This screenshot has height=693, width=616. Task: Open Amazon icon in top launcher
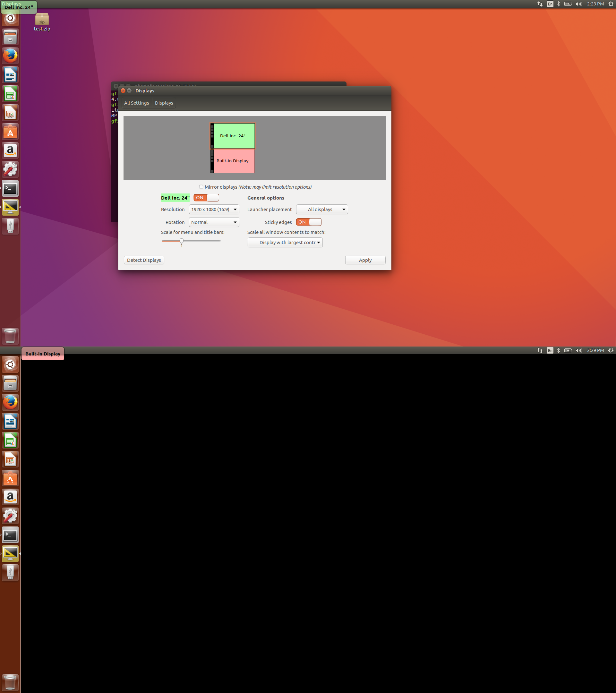tap(10, 150)
